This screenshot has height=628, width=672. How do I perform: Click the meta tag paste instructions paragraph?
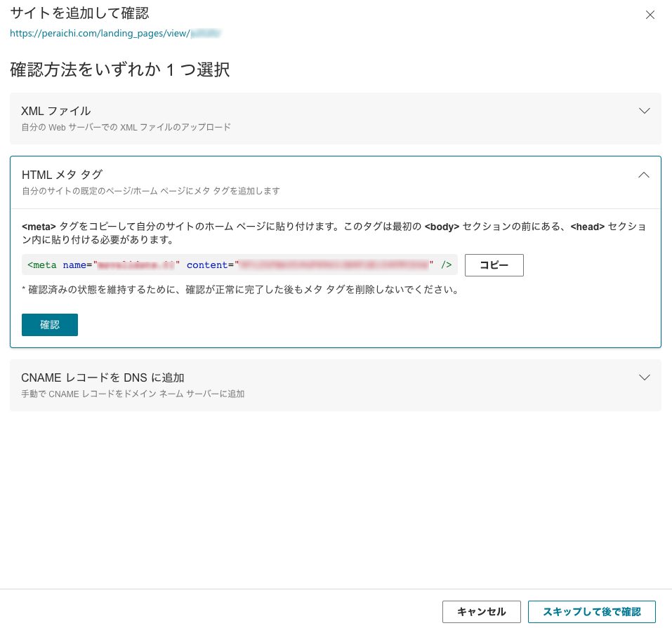334,233
